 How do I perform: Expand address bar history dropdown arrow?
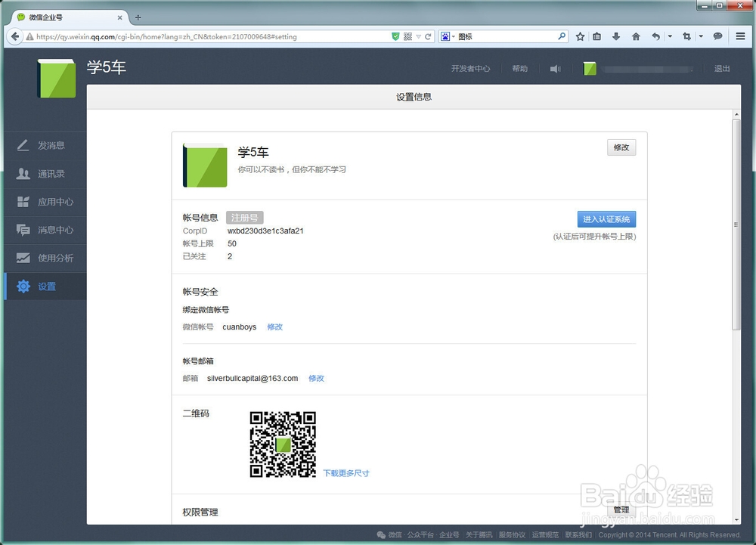(x=419, y=36)
